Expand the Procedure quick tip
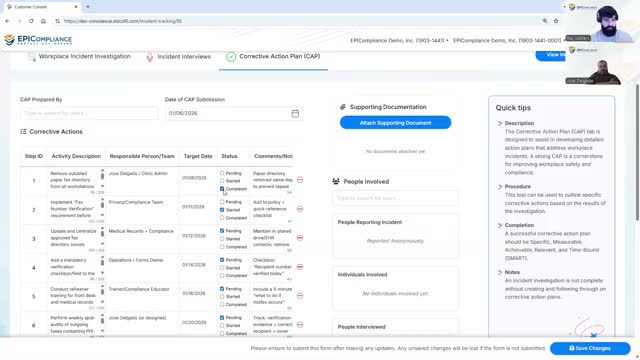 500,187
